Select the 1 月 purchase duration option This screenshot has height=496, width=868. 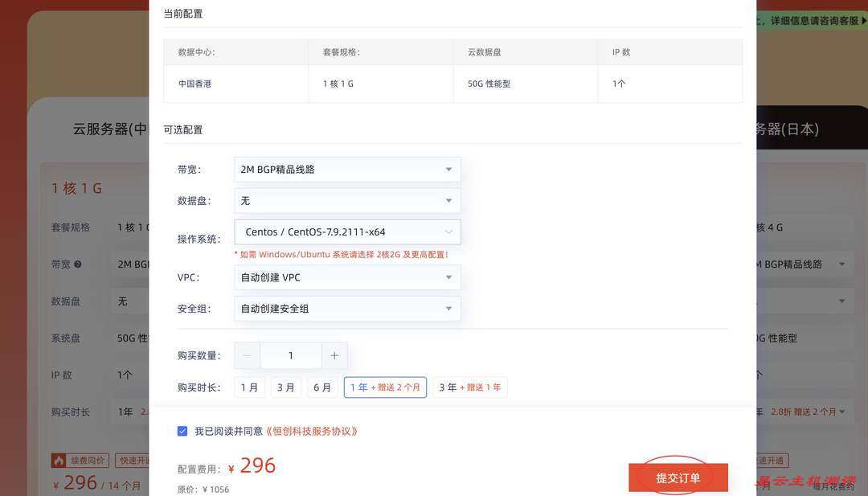[249, 386]
